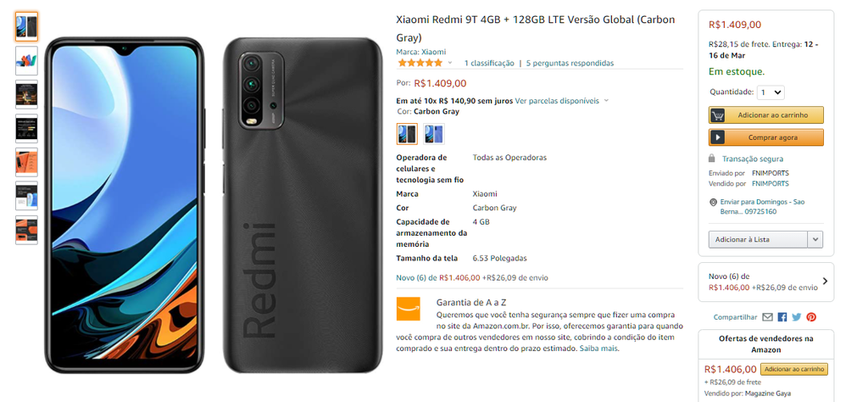
Task: Share product on Twitter icon
Action: point(797,317)
